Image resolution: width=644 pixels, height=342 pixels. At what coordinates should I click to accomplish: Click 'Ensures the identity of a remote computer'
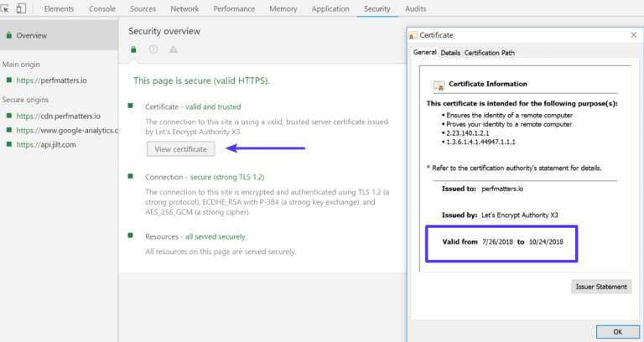(x=509, y=116)
